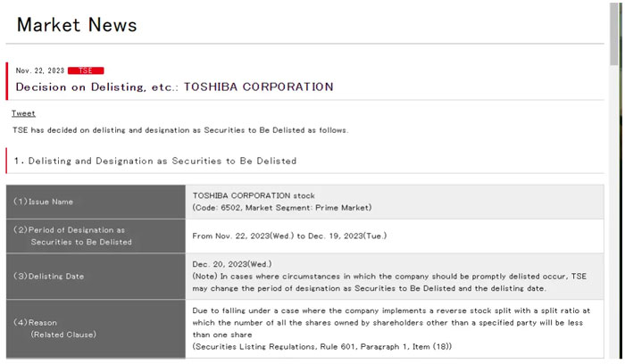Click the Market News page heading
This screenshot has width=625, height=364.
pyautogui.click(x=77, y=25)
